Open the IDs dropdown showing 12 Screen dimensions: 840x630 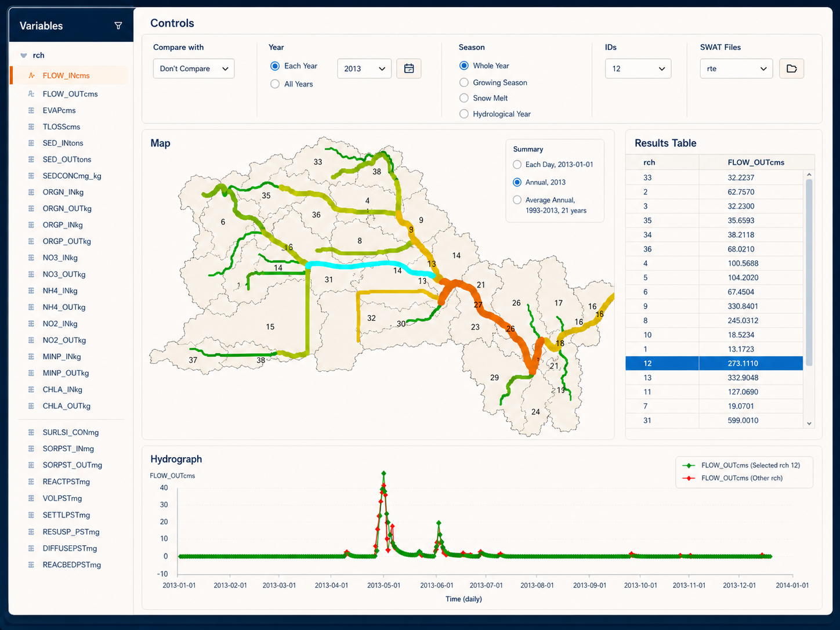click(638, 68)
